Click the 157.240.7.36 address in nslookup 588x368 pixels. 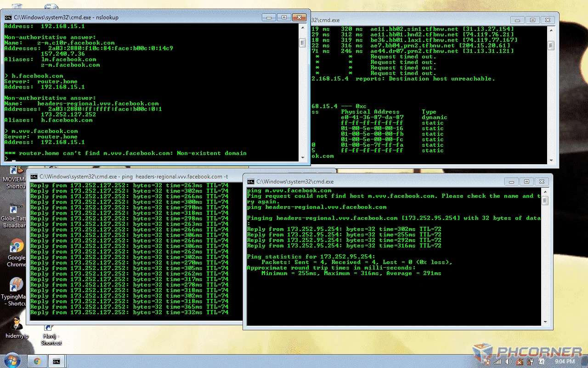[63, 54]
